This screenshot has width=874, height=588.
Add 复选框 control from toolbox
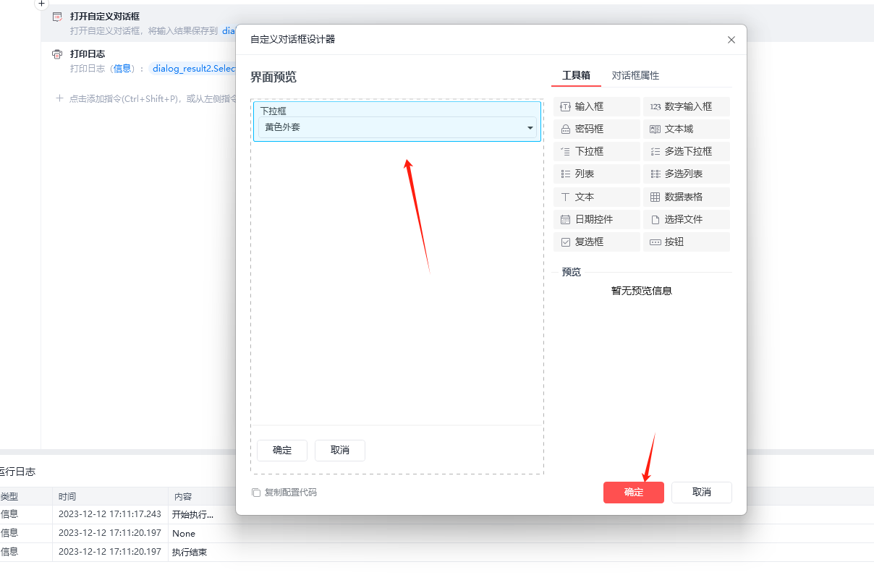coord(597,242)
